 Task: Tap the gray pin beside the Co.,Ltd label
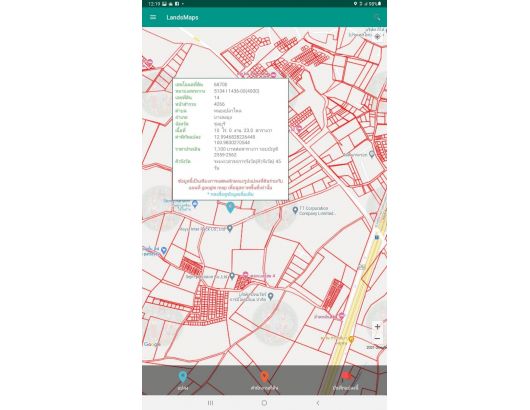[232, 276]
